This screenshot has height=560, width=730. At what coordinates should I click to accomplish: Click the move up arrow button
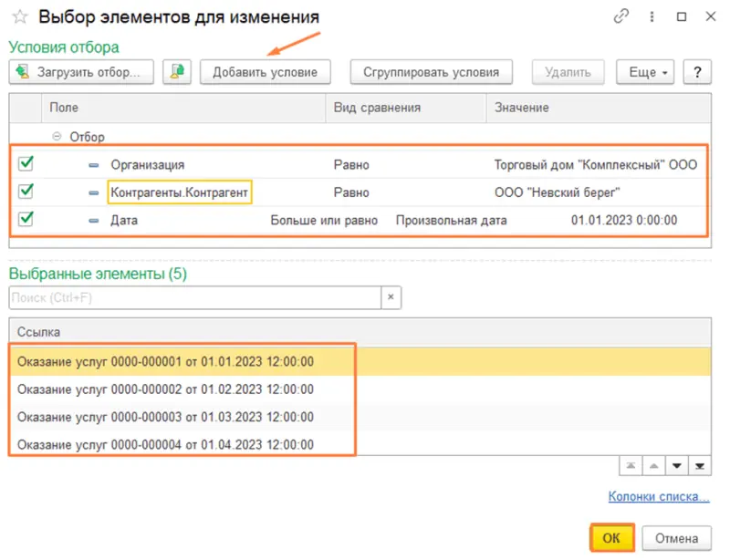(x=653, y=466)
